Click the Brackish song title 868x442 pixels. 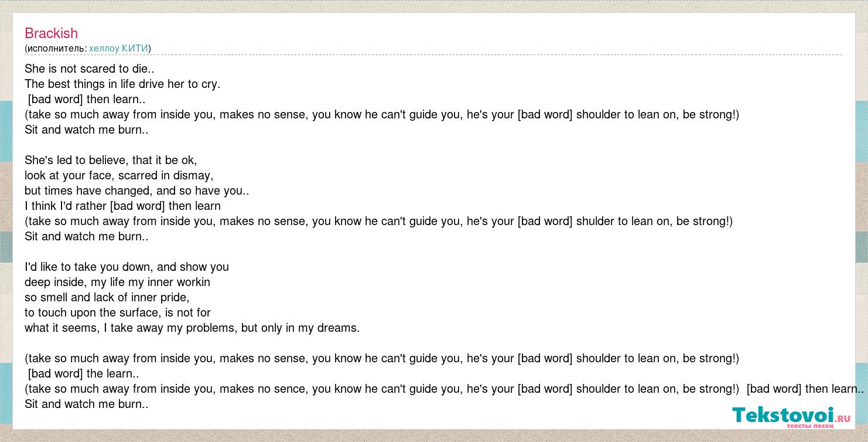click(x=51, y=33)
